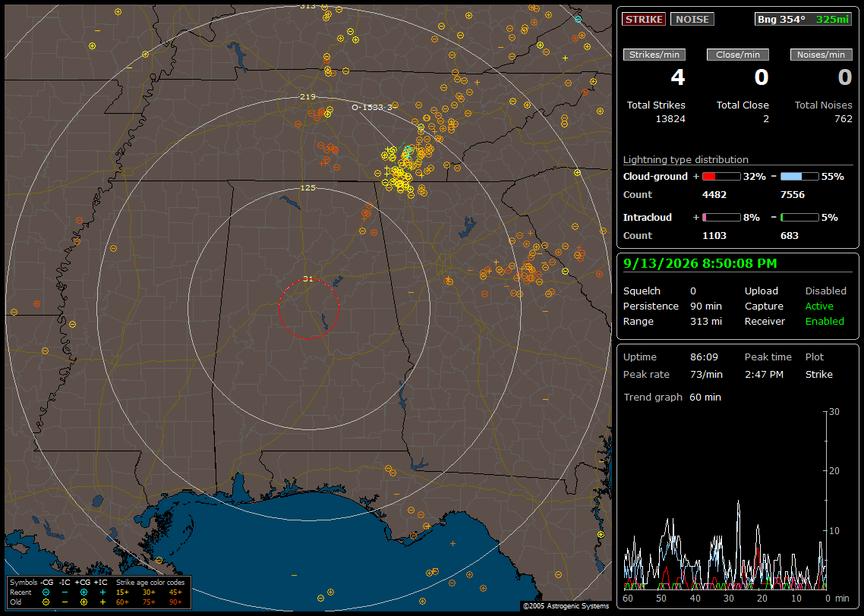The height and width of the screenshot is (616, 864).
Task: Click the recent +CG symbol in legend
Action: tap(84, 592)
